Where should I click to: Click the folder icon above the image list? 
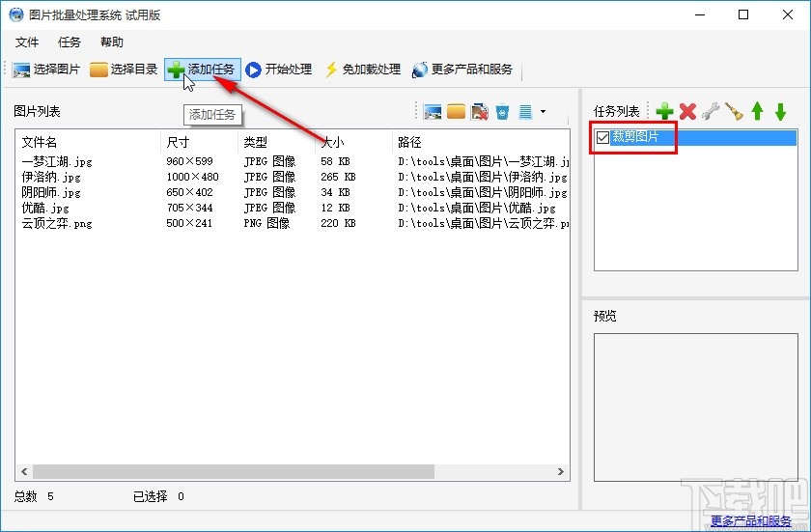pos(456,111)
